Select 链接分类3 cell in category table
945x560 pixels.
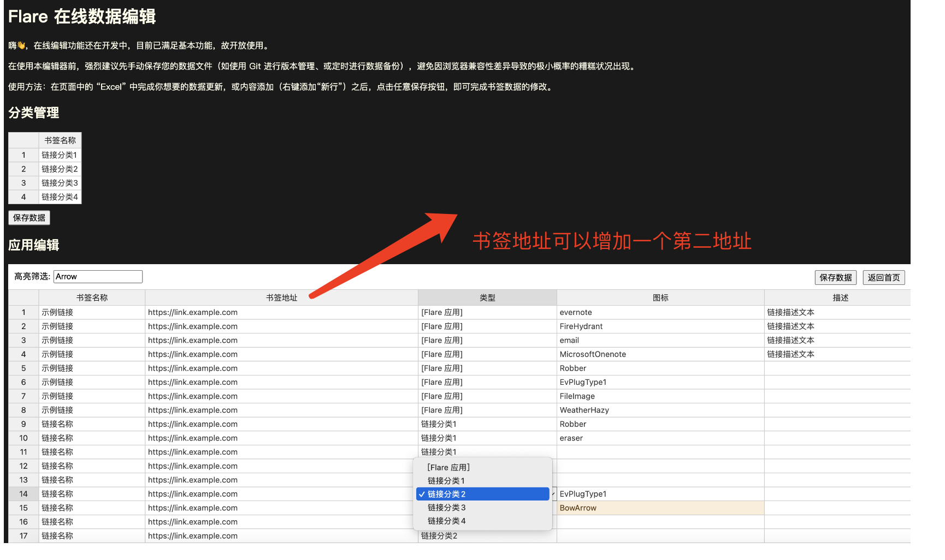tap(60, 183)
